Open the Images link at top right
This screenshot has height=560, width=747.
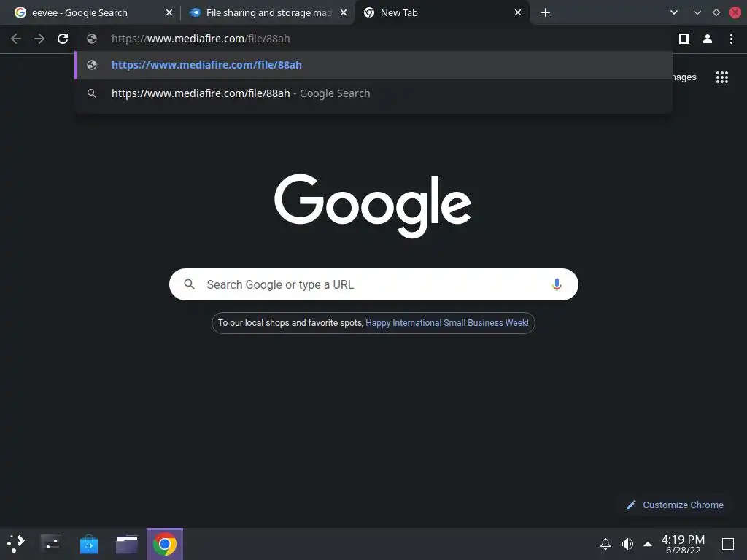[684, 77]
